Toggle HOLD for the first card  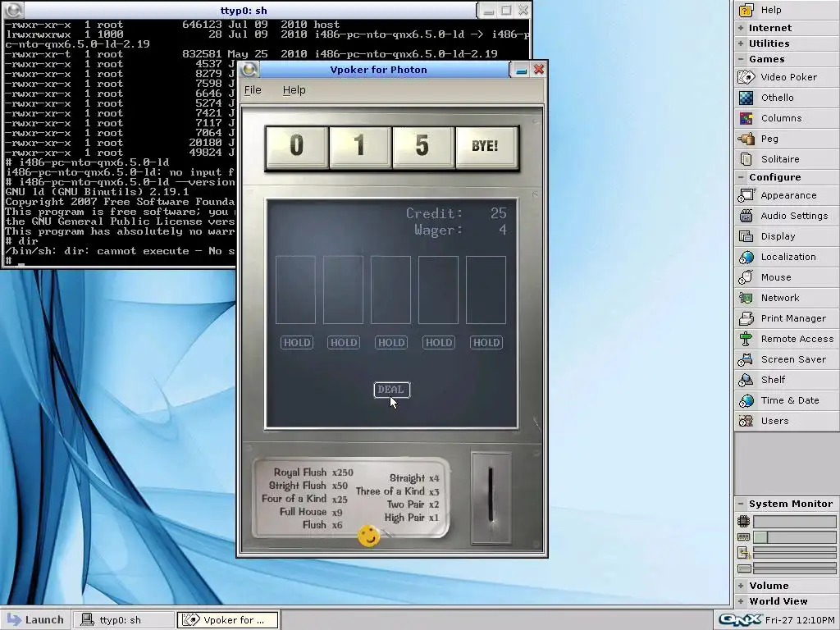coord(297,342)
